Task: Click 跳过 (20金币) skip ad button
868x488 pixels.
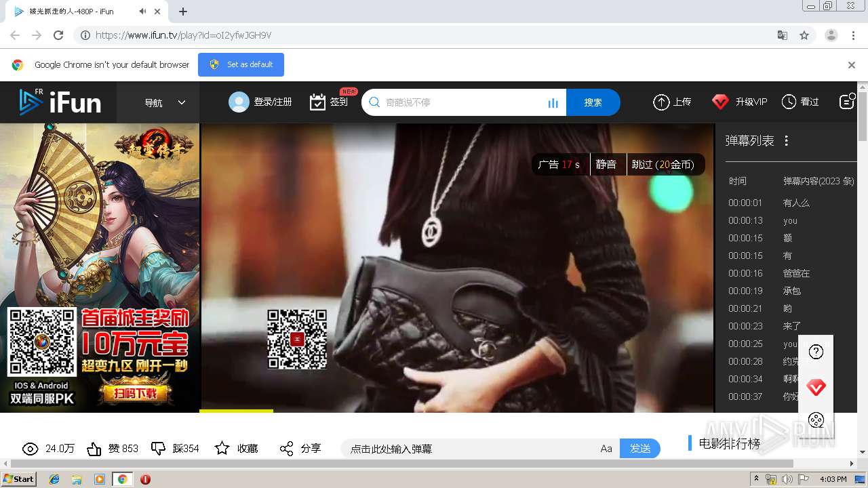Action: (x=663, y=165)
